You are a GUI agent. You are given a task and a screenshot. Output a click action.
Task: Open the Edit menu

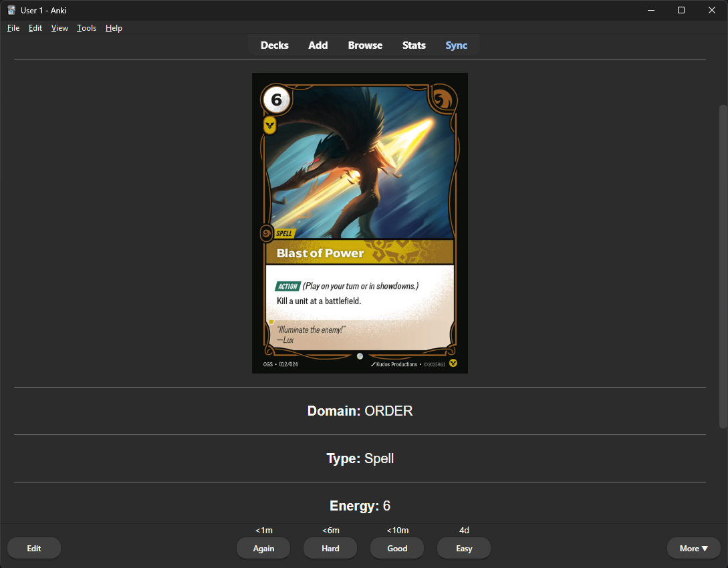click(35, 28)
